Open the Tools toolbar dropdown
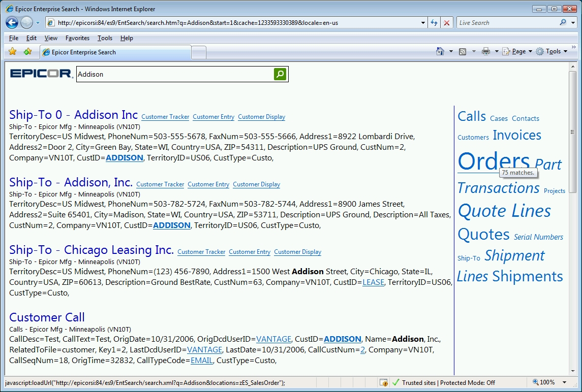This screenshot has height=392, width=582. coord(552,52)
